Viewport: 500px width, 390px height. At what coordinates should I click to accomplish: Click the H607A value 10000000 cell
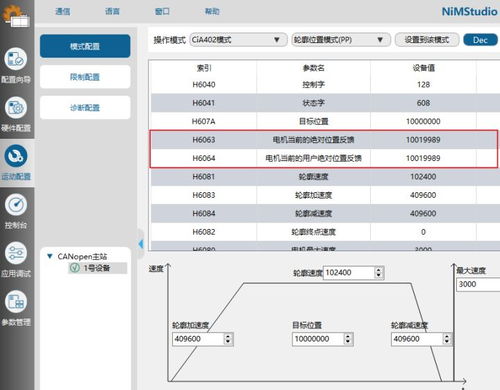click(423, 121)
